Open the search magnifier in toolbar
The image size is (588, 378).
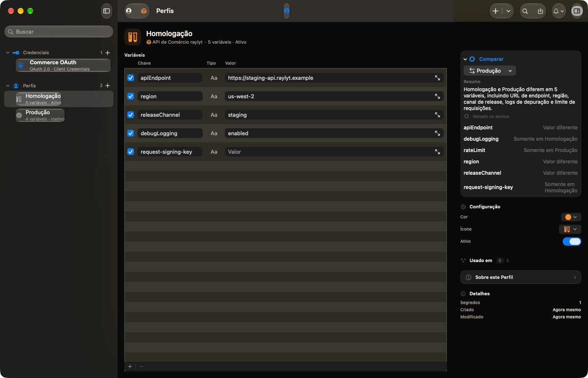(525, 11)
